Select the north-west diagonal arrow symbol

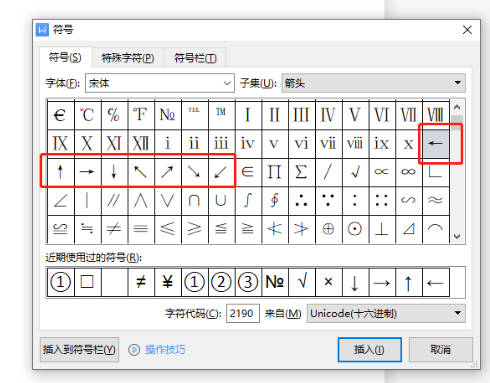pos(141,172)
